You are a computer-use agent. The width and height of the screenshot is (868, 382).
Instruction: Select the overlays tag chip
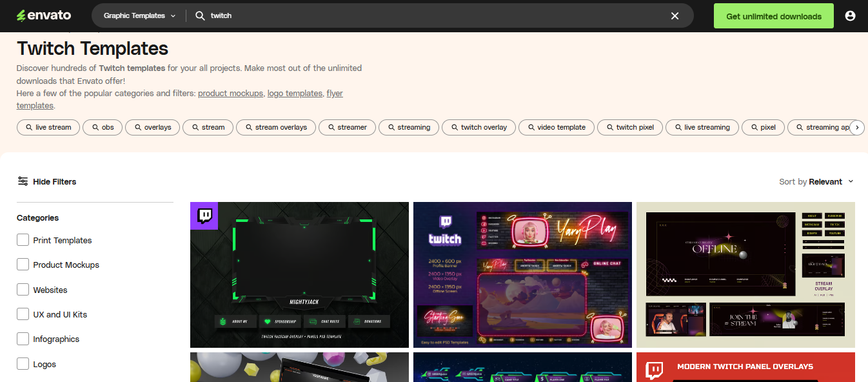tap(152, 127)
